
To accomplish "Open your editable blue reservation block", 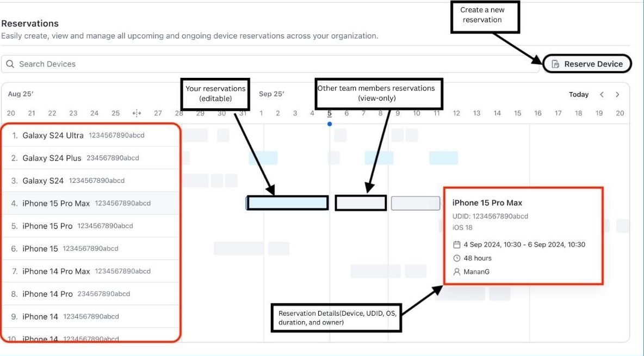I will pos(287,203).
